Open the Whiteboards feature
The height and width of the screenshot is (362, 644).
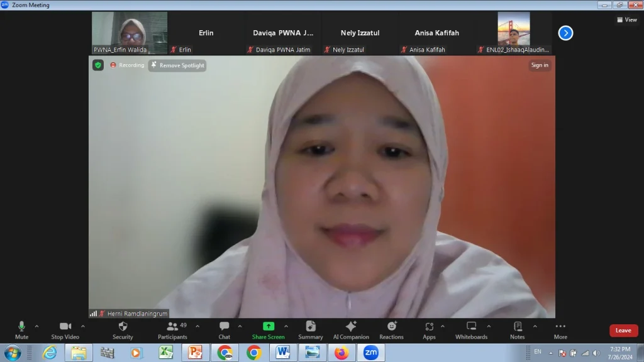[471, 330]
